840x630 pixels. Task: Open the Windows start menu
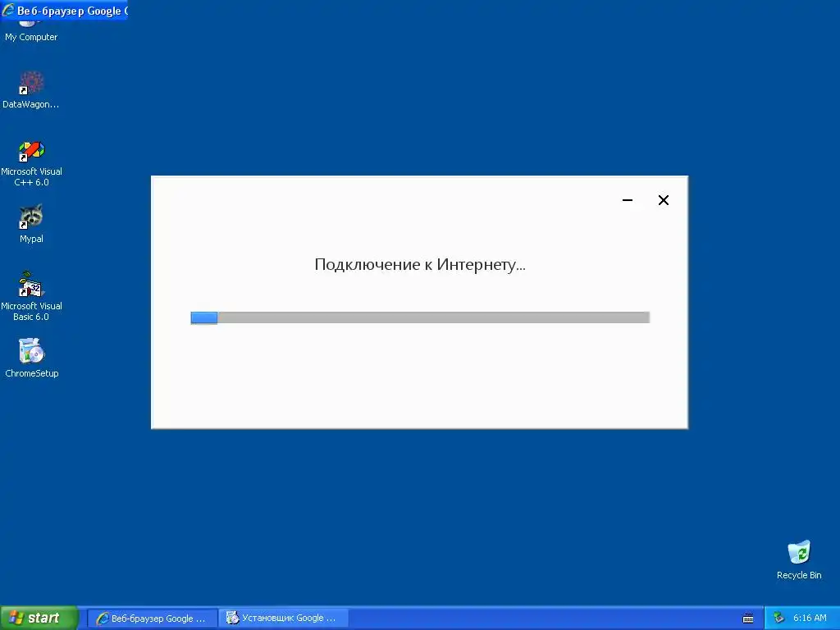pos(39,618)
